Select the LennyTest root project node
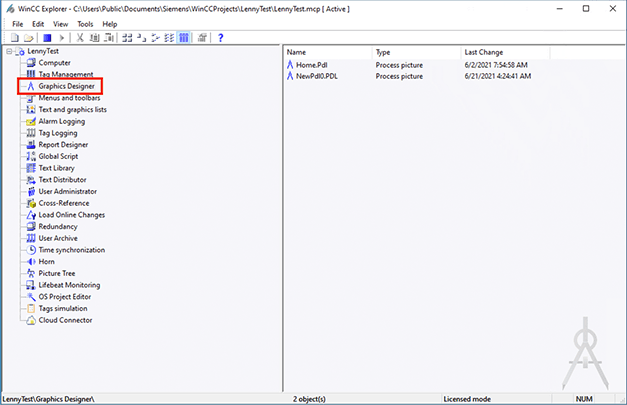This screenshot has width=627, height=405. click(x=43, y=51)
